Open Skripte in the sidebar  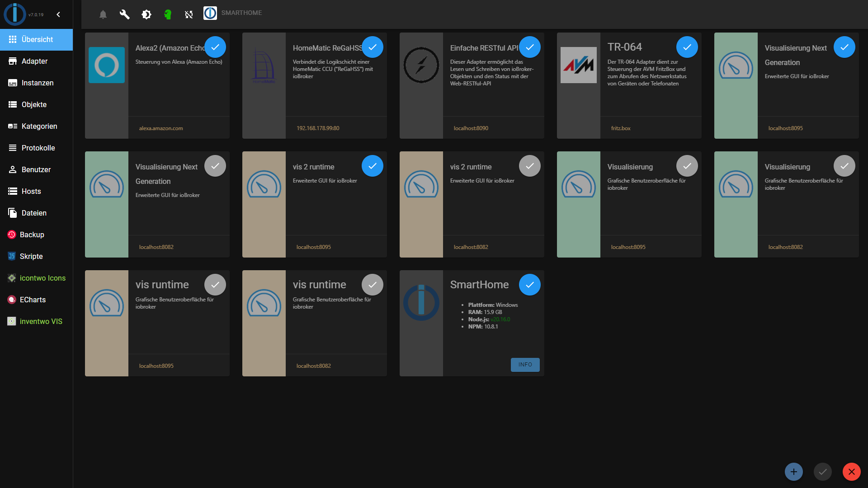click(31, 256)
